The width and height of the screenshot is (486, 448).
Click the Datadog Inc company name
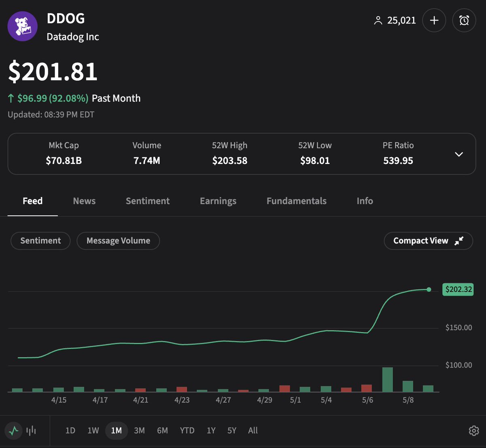point(73,37)
